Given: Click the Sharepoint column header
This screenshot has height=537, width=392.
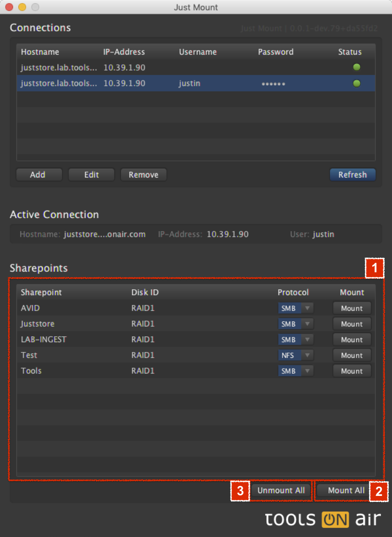Looking at the screenshot, I should [x=41, y=292].
